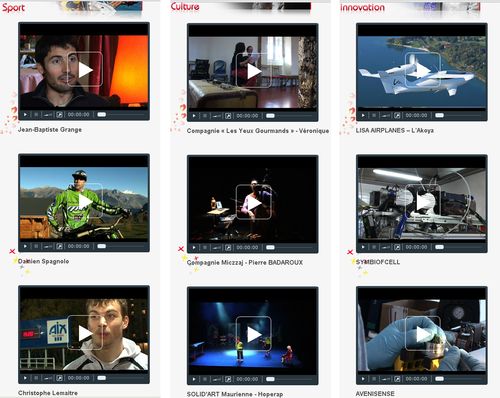
Task: Stop the Christophe Lemaitre video using stop icon
Action: point(36,378)
